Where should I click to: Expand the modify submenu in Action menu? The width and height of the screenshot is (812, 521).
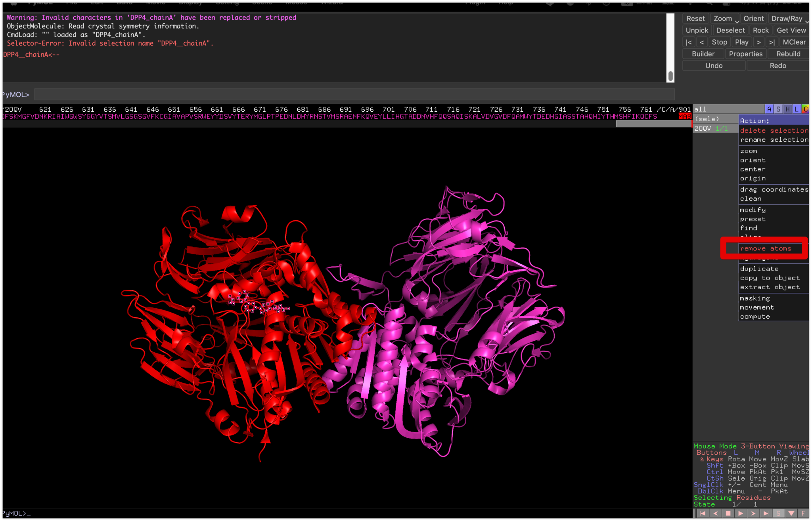pyautogui.click(x=753, y=210)
